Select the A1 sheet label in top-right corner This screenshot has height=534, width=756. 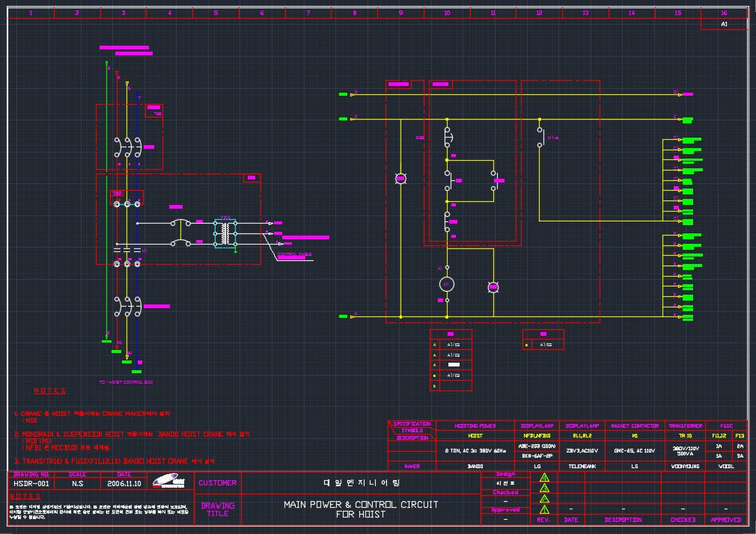[724, 24]
